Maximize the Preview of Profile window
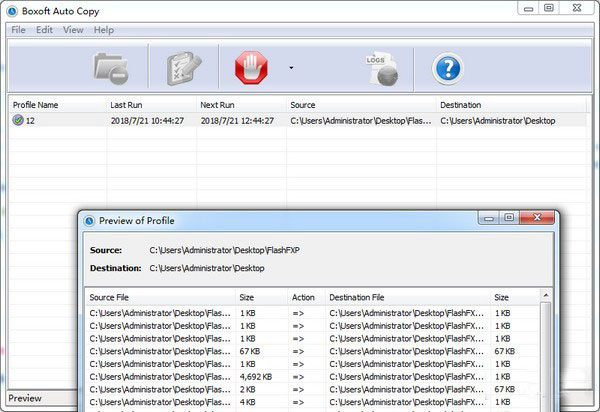Viewport: 600px width, 412px height. 509,217
